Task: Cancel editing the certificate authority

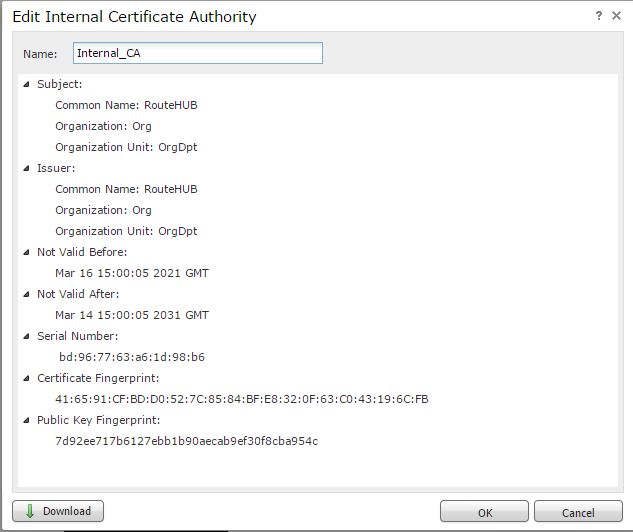Action: pyautogui.click(x=578, y=511)
